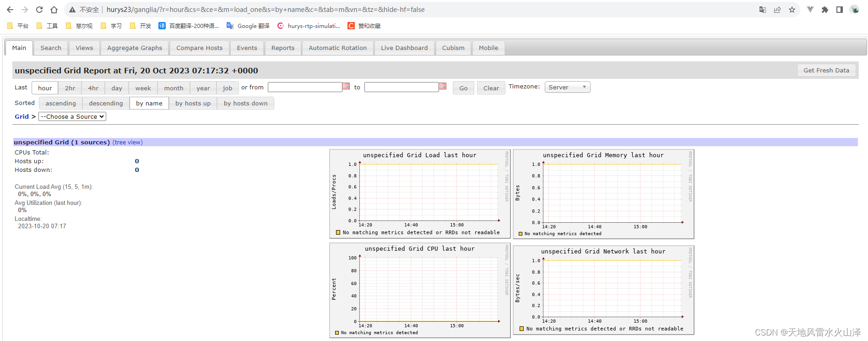Toggle the browser side panel icon
Screen dimensions: 868x341
click(x=840, y=10)
